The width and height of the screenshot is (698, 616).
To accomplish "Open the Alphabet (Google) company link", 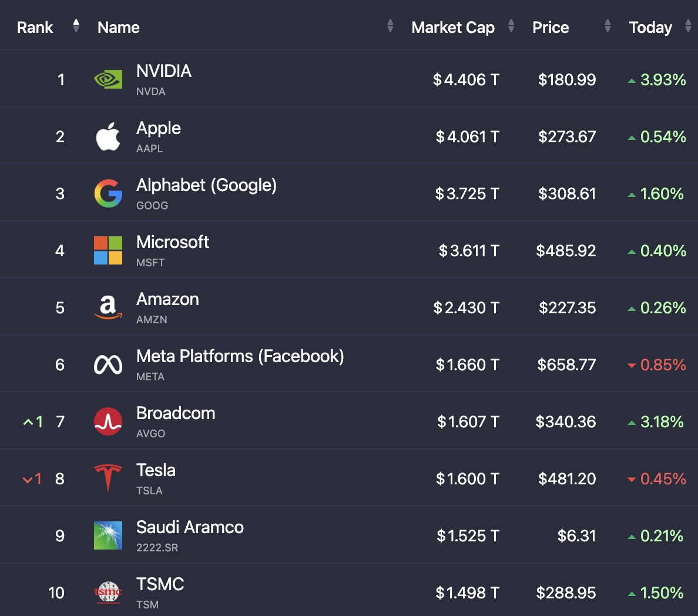I will pyautogui.click(x=206, y=185).
